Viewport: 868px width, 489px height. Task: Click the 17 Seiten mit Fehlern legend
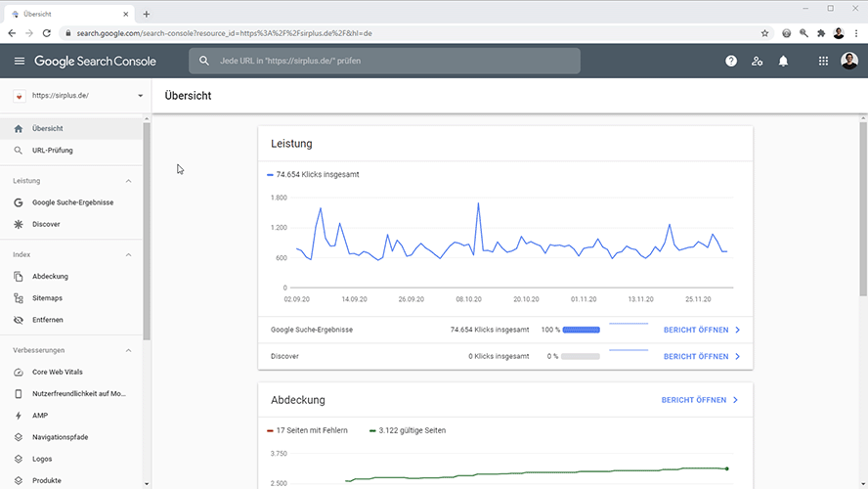307,430
